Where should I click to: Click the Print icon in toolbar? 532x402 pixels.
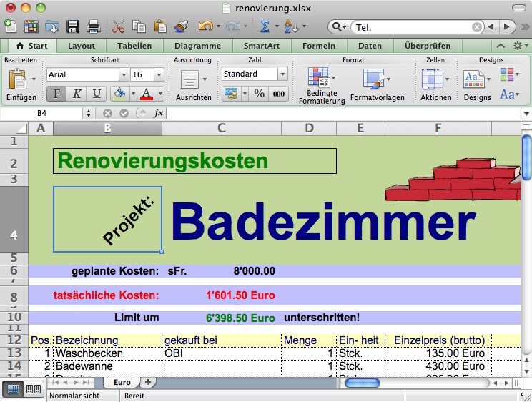tap(93, 26)
